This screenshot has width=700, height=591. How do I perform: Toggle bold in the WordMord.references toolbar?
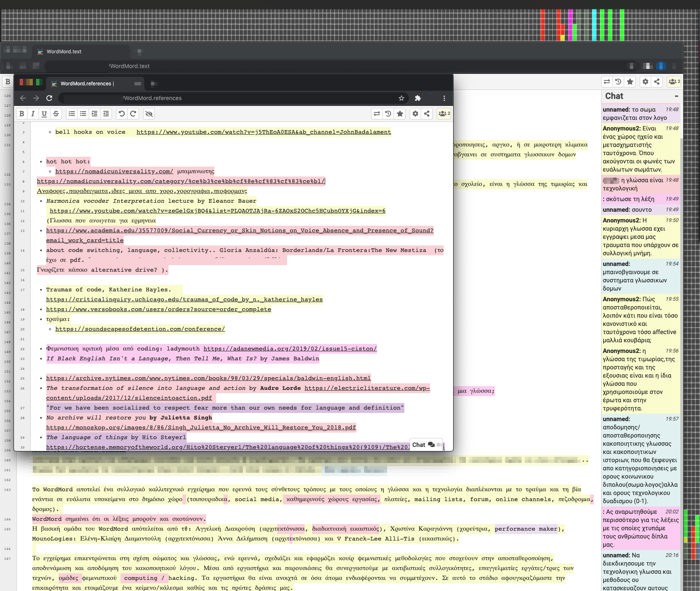(22, 114)
